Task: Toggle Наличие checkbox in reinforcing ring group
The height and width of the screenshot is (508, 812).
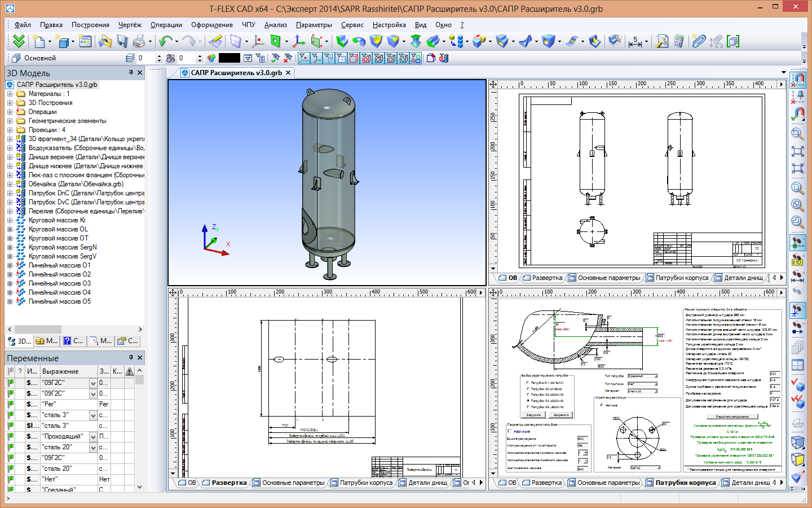Action: 602,405
